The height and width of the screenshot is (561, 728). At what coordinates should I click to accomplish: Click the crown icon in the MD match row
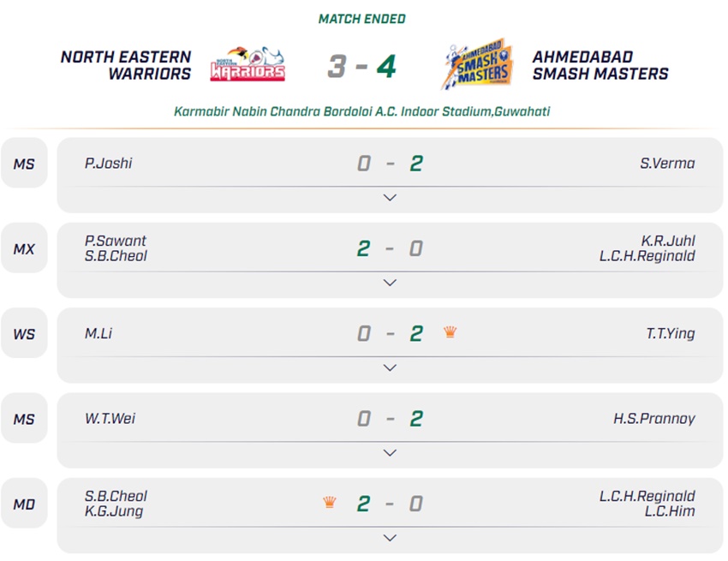(x=330, y=503)
